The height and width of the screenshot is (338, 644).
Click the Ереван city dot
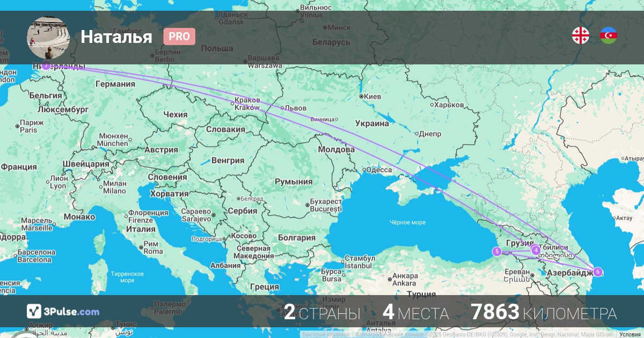[x=532, y=275]
